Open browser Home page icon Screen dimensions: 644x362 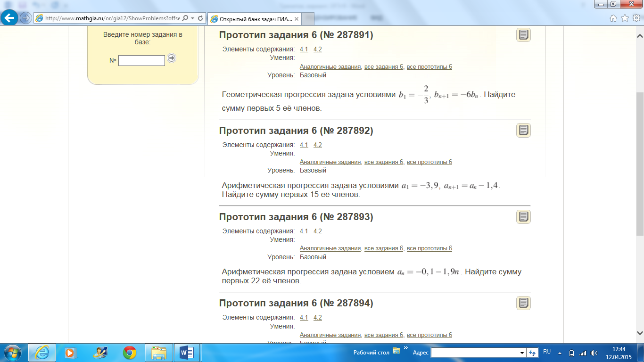coord(613,18)
